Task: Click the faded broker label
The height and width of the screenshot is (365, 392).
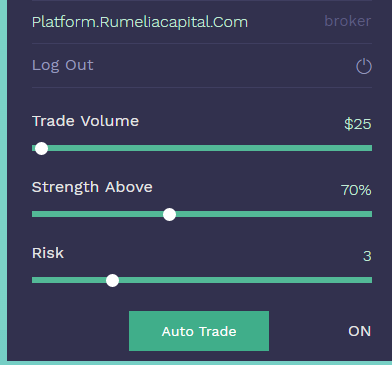Action: coord(347,21)
